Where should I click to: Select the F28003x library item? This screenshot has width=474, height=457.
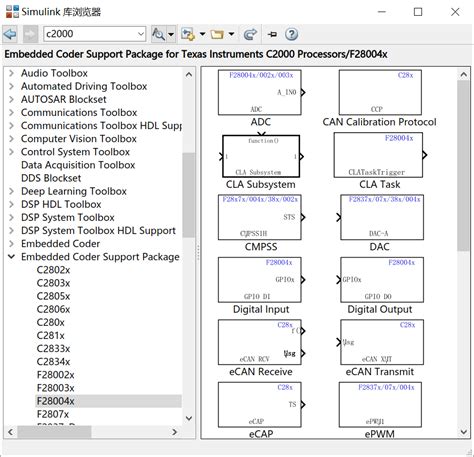coord(56,388)
